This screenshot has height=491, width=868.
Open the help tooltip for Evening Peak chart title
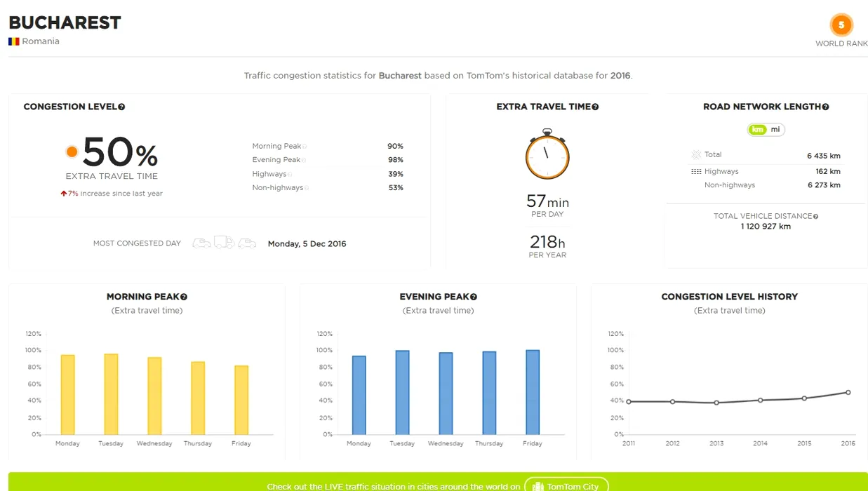(474, 297)
